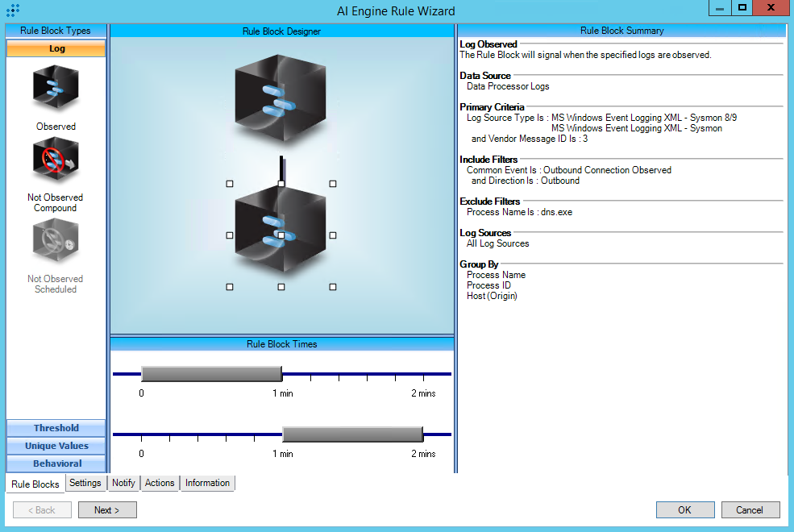
Task: Select the Not Observed Compound block icon
Action: [x=56, y=161]
